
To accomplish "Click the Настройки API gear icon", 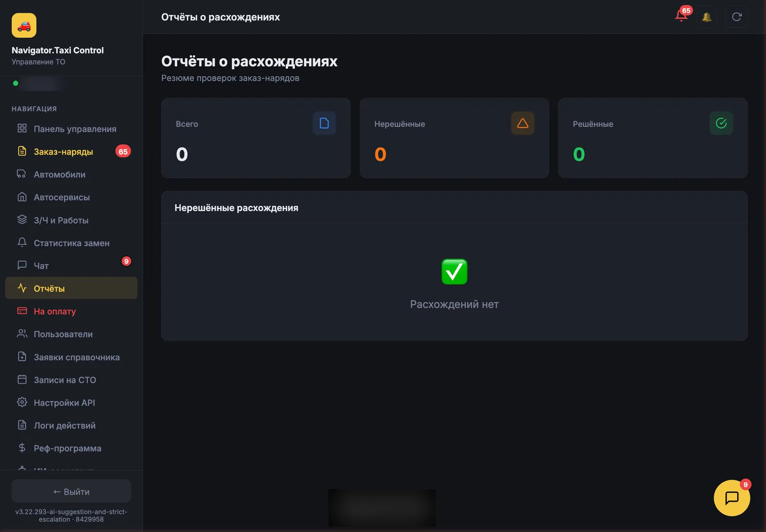I will pyautogui.click(x=22, y=402).
